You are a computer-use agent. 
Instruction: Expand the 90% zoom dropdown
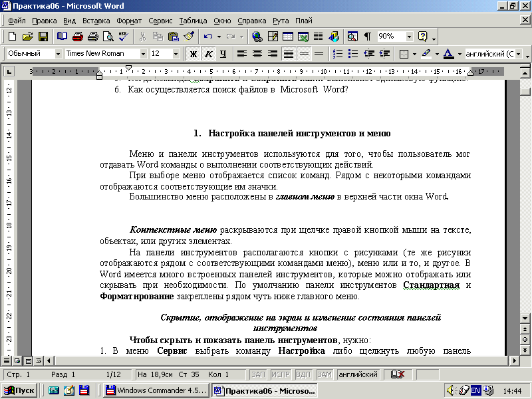pos(410,37)
